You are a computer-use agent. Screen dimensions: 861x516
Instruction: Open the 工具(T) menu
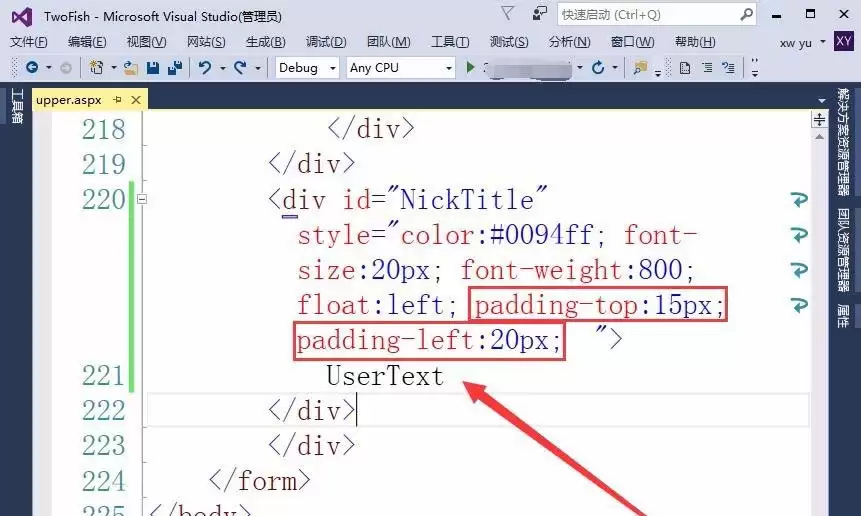[450, 42]
